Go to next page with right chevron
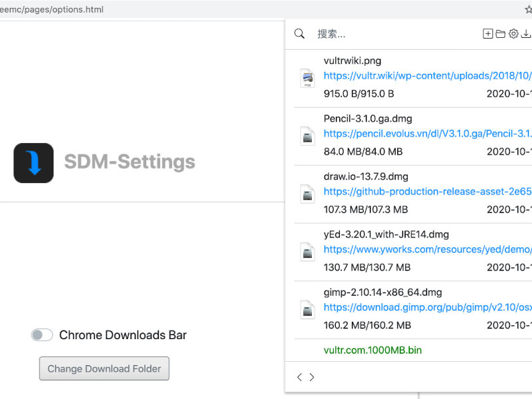This screenshot has height=399, width=532. [x=312, y=377]
